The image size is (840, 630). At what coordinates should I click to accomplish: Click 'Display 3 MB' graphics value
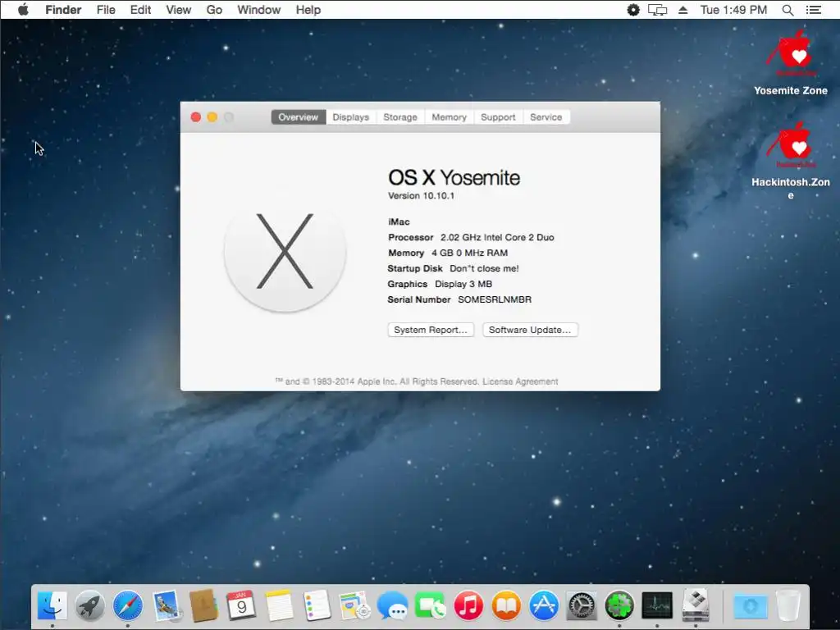point(463,284)
